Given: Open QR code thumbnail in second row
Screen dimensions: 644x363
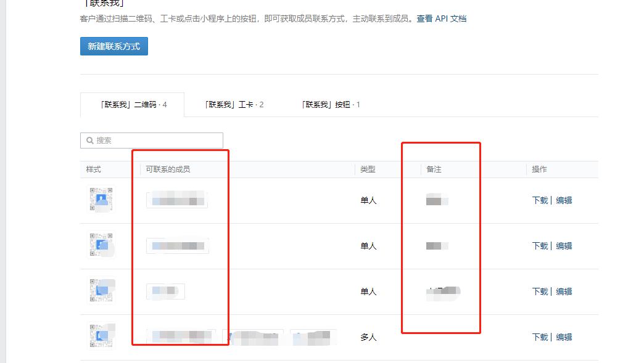Looking at the screenshot, I should (101, 245).
